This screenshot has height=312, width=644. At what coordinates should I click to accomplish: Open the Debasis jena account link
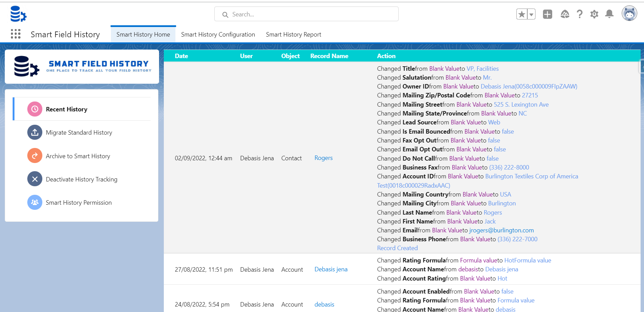(x=331, y=269)
